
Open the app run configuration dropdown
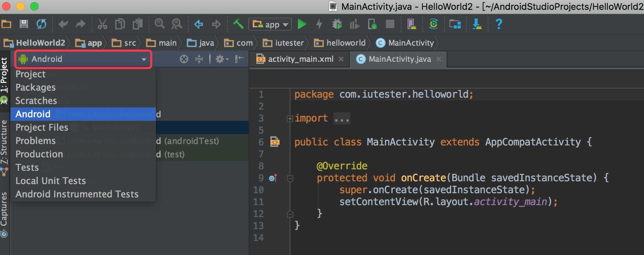pos(270,24)
